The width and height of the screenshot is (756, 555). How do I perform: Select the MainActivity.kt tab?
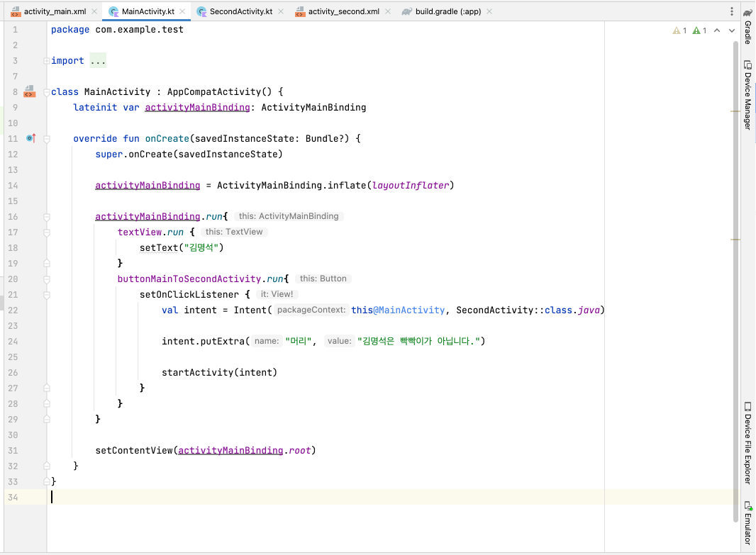coord(148,11)
